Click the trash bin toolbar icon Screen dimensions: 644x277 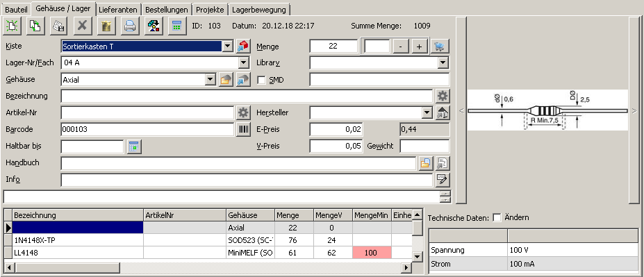(x=106, y=26)
